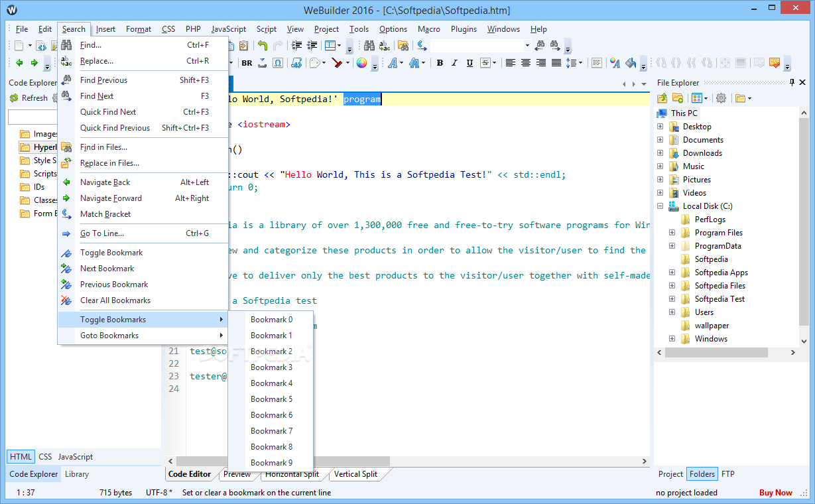Click Refresh in Code Explorer
The image size is (815, 504).
[x=29, y=98]
